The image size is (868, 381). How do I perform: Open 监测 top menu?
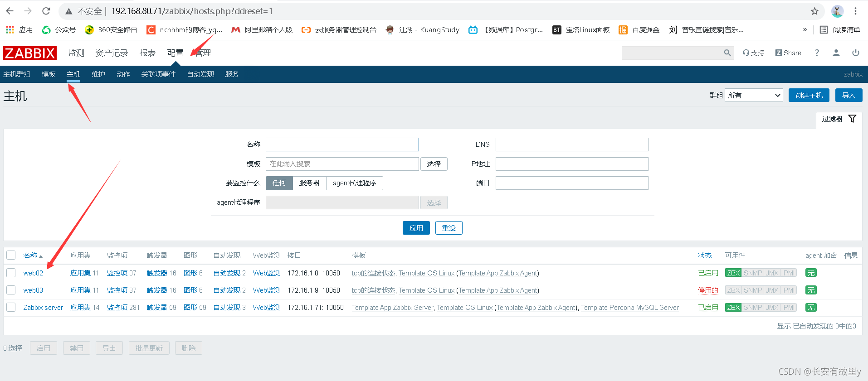click(x=76, y=53)
